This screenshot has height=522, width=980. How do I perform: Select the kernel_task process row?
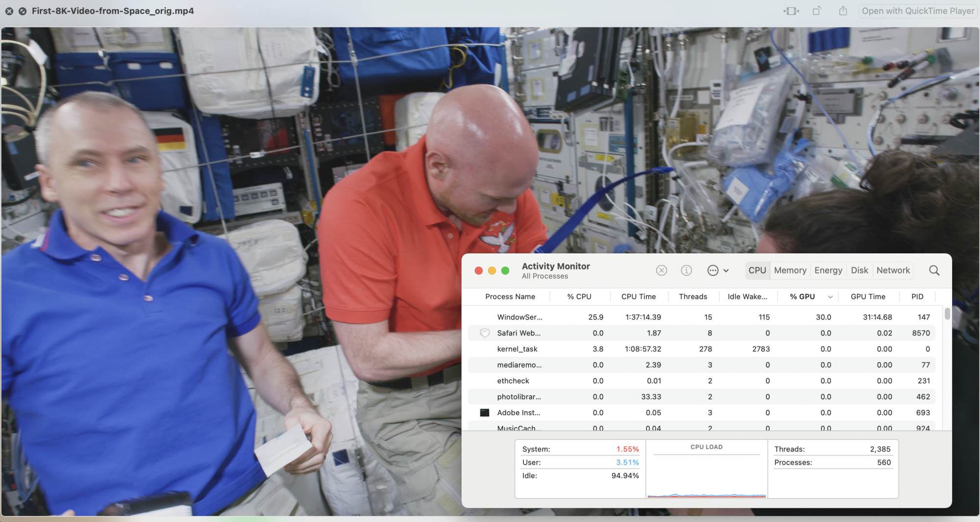[x=702, y=349]
